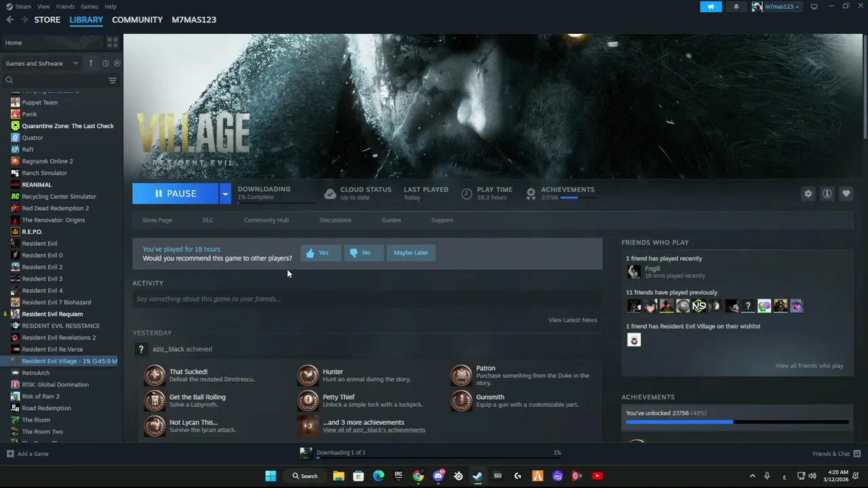868x488 pixels.
Task: Open the Support link
Action: point(441,220)
